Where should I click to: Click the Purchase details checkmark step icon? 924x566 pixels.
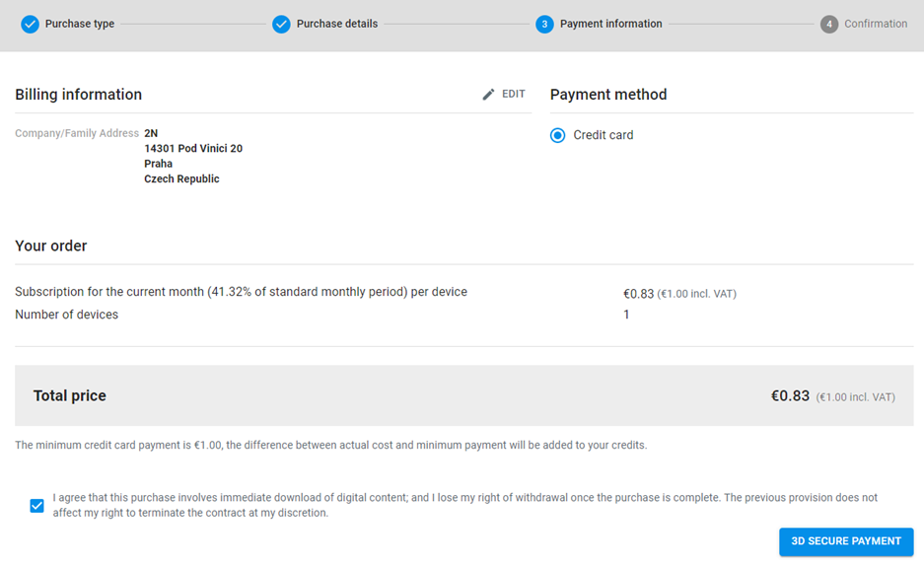[281, 24]
